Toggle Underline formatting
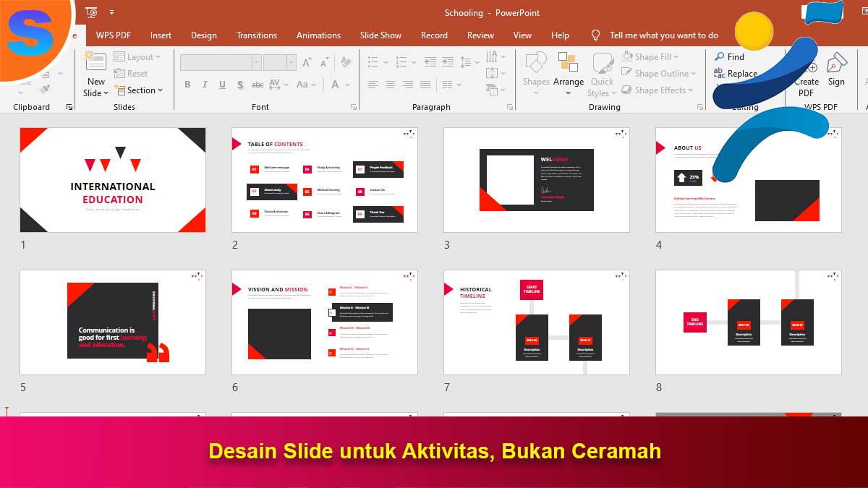 pos(222,85)
